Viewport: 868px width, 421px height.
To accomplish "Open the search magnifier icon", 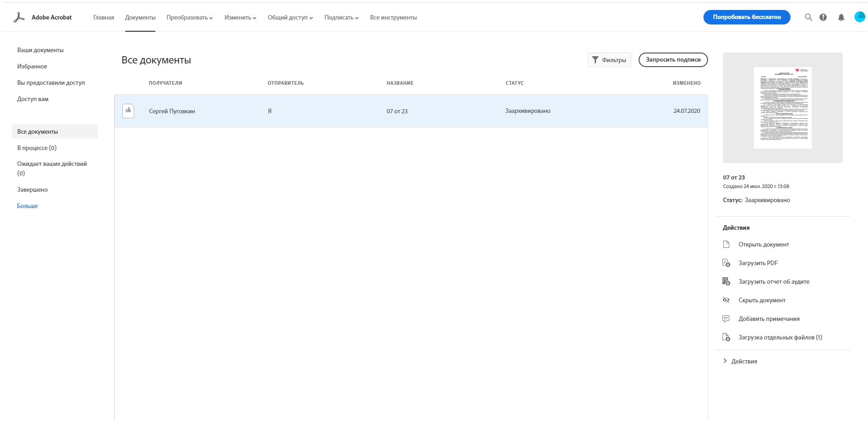I will 808,17.
